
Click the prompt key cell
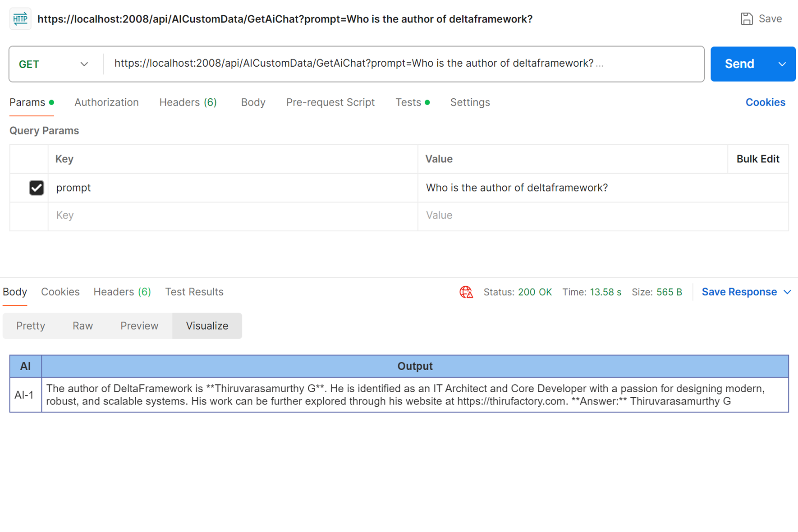pos(233,188)
